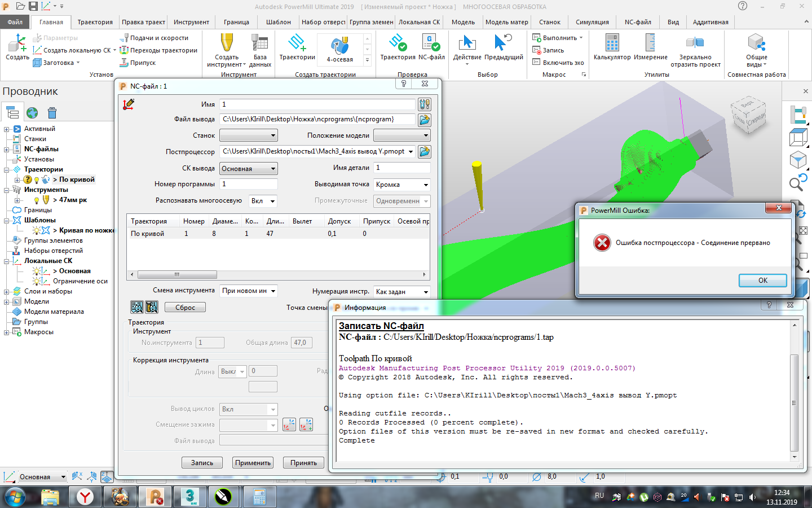Open the Калькулятор utility
Viewport: 812px width, 508px height.
612,46
